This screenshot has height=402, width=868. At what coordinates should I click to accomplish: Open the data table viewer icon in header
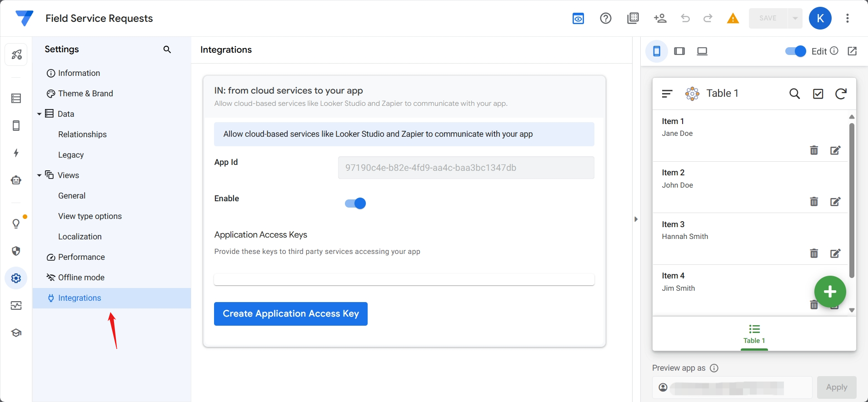point(633,18)
